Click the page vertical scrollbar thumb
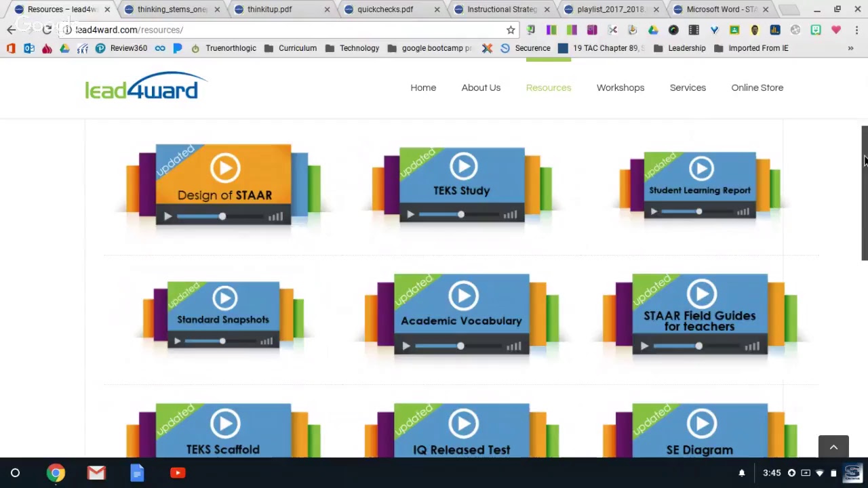Screen dimensions: 868x488 coord(865,192)
